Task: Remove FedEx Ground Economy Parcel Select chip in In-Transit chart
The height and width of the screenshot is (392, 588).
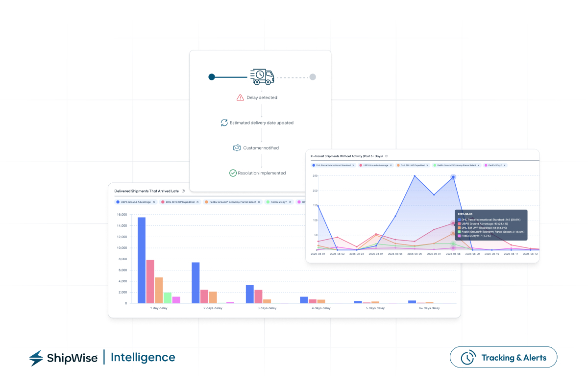Action: coord(478,165)
